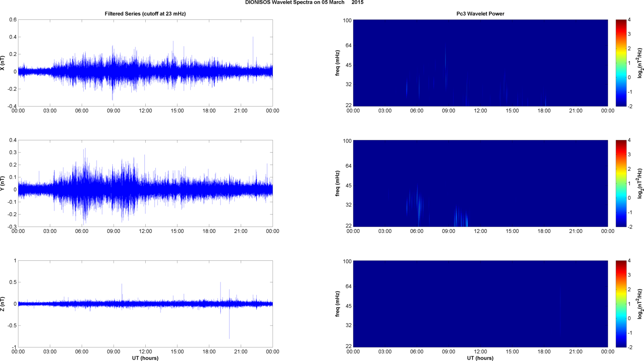Click the 'X (nT)' axis label
Image resolution: width=644 pixels, height=361 pixels.
click(x=3, y=63)
